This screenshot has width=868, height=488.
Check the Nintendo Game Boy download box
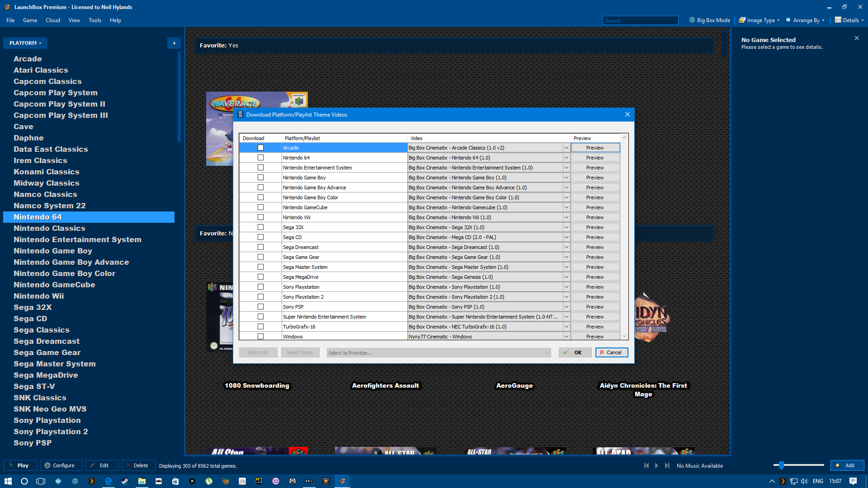[x=260, y=178]
